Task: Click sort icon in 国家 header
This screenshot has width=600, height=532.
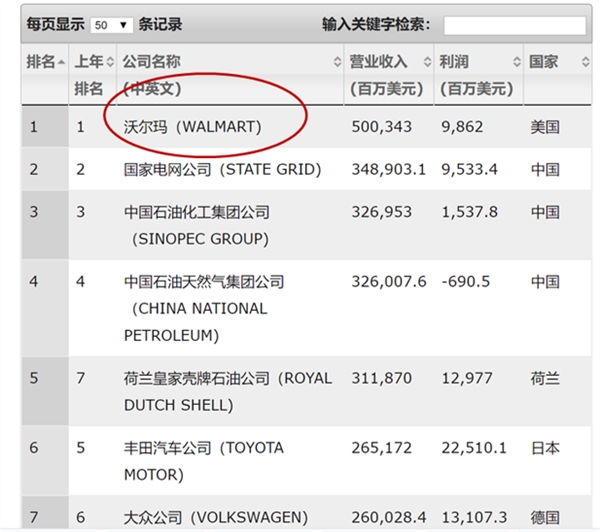Action: [585, 62]
